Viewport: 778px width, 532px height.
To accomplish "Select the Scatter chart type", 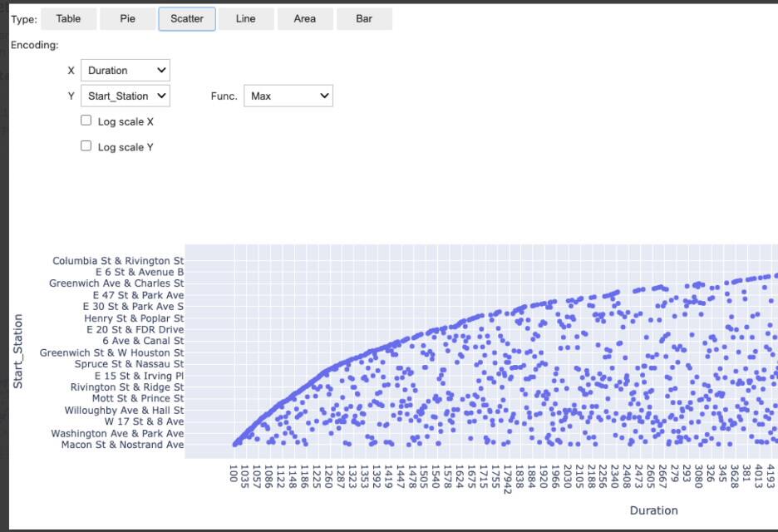I will pos(186,18).
